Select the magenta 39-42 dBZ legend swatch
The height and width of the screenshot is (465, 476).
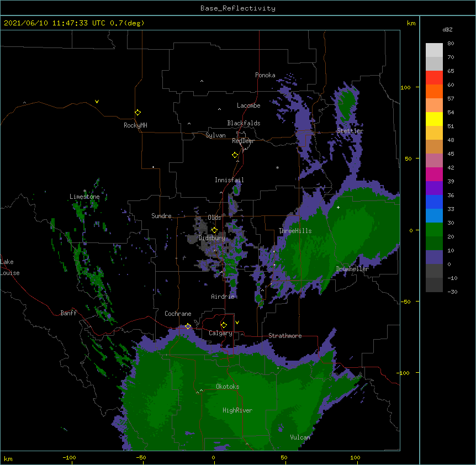[434, 174]
